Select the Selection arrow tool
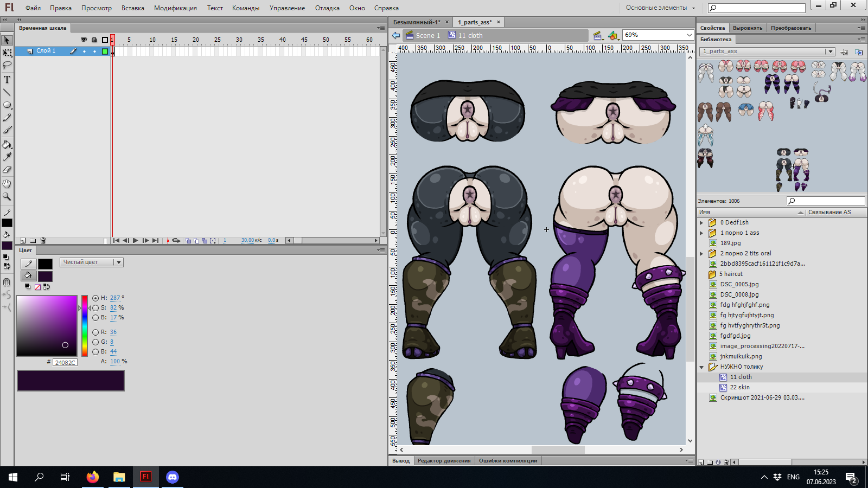868x488 pixels. pyautogui.click(x=7, y=40)
